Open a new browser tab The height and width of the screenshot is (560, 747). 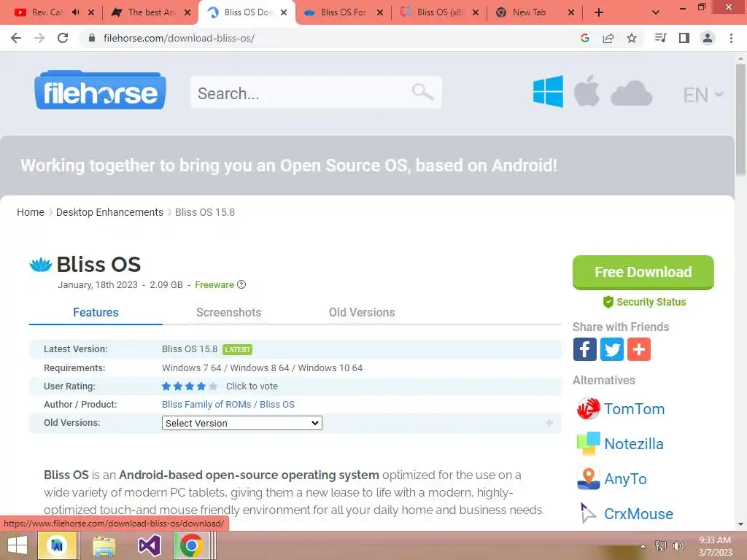[x=599, y=12]
